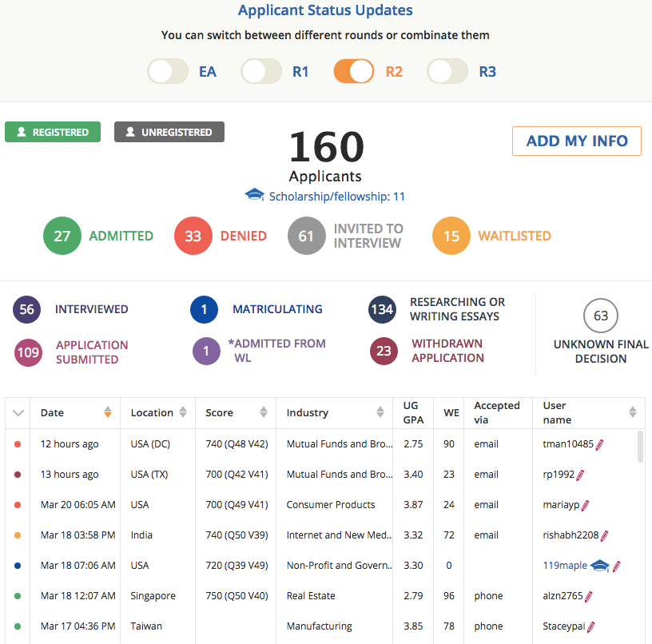The width and height of the screenshot is (652, 644).
Task: Click the pencil icon next to Staceypai
Action: [x=591, y=626]
